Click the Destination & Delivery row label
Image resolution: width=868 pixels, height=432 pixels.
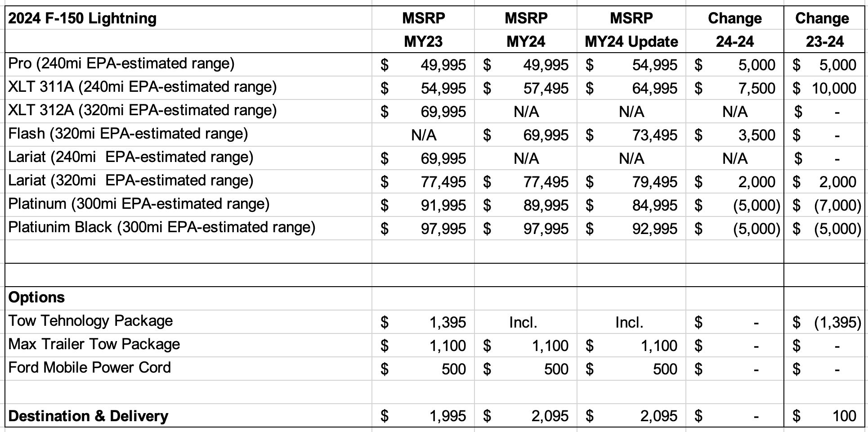(88, 416)
